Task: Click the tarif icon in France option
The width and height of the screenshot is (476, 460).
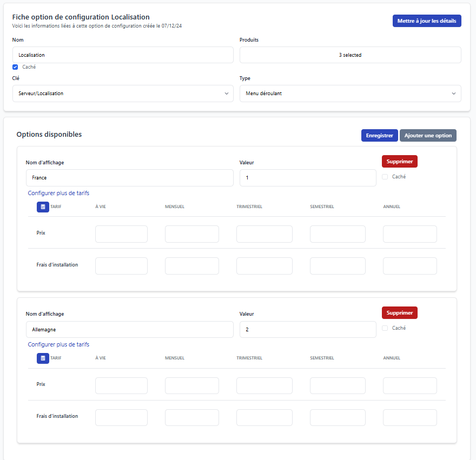Action: click(43, 206)
